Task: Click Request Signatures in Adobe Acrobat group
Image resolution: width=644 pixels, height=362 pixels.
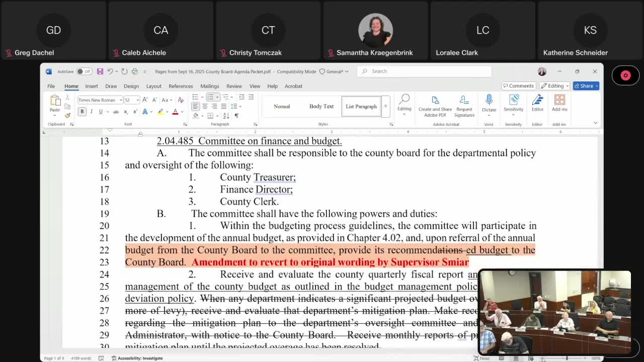Action: [464, 106]
